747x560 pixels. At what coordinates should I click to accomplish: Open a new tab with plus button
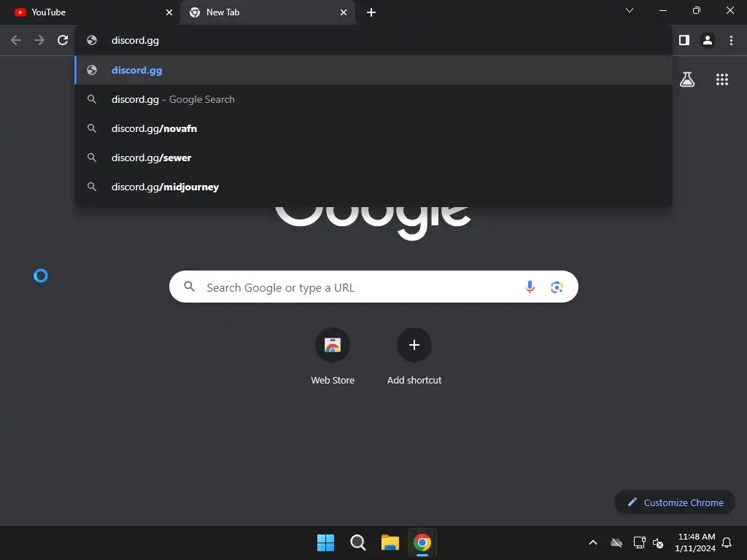pos(371,12)
